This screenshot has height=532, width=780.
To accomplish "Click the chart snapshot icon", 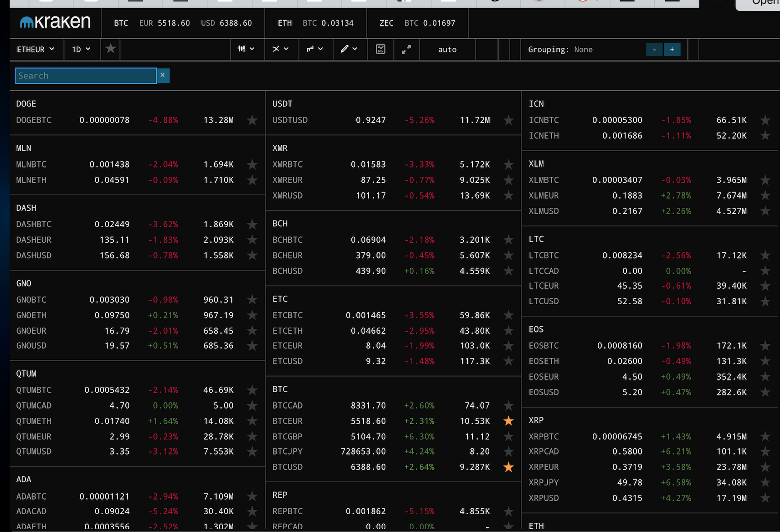I will 381,49.
